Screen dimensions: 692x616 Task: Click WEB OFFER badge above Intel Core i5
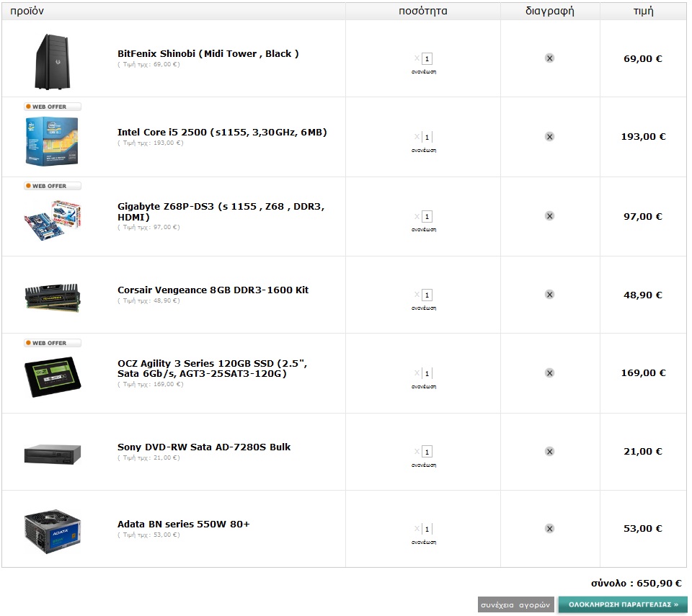pos(53,107)
